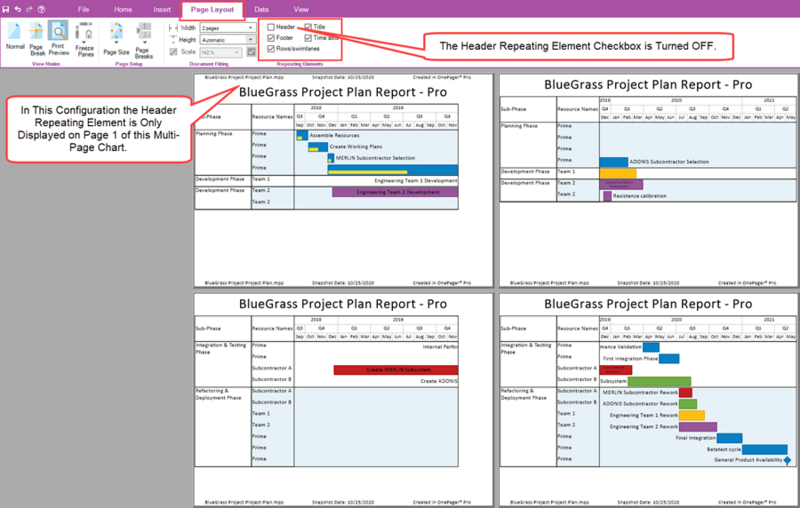Open the Page Breaks options
800x508 pixels.
(144, 40)
